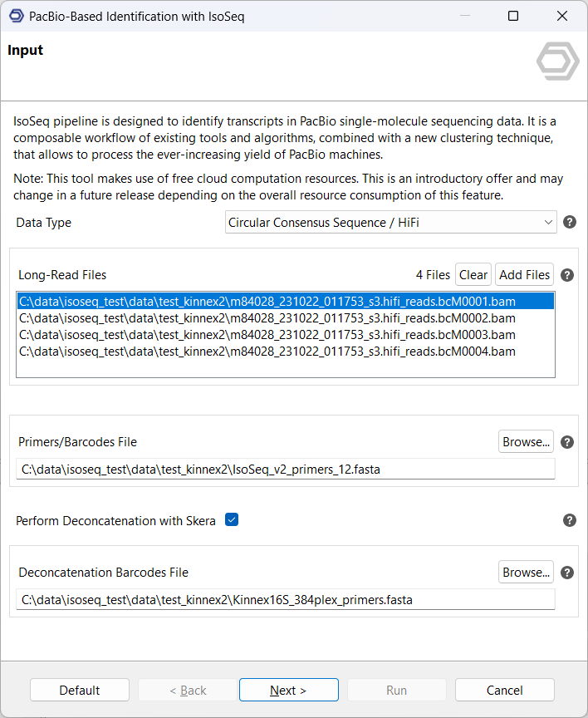Browse for Deconcatenation Barcodes file
The width and height of the screenshot is (588, 718).
click(526, 573)
